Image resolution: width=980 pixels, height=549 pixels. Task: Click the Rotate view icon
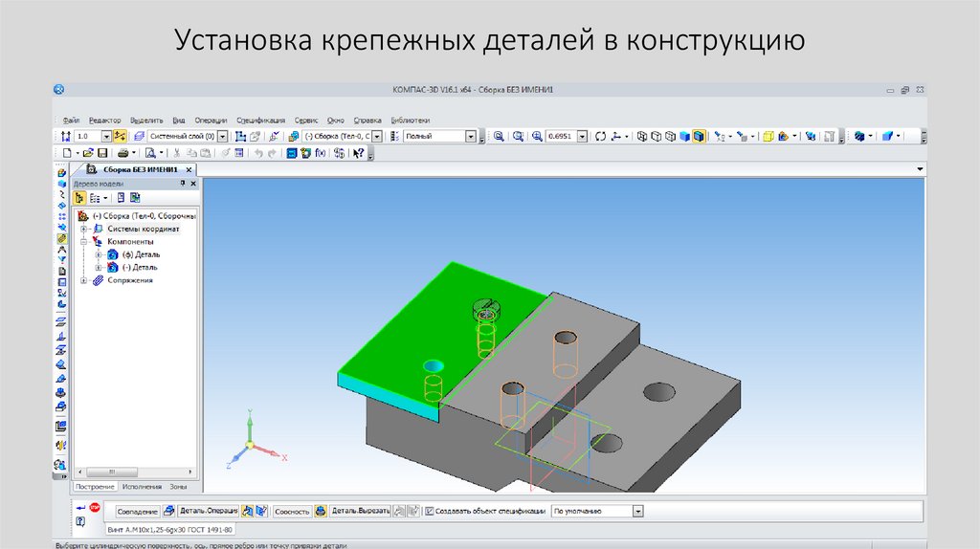[600, 137]
